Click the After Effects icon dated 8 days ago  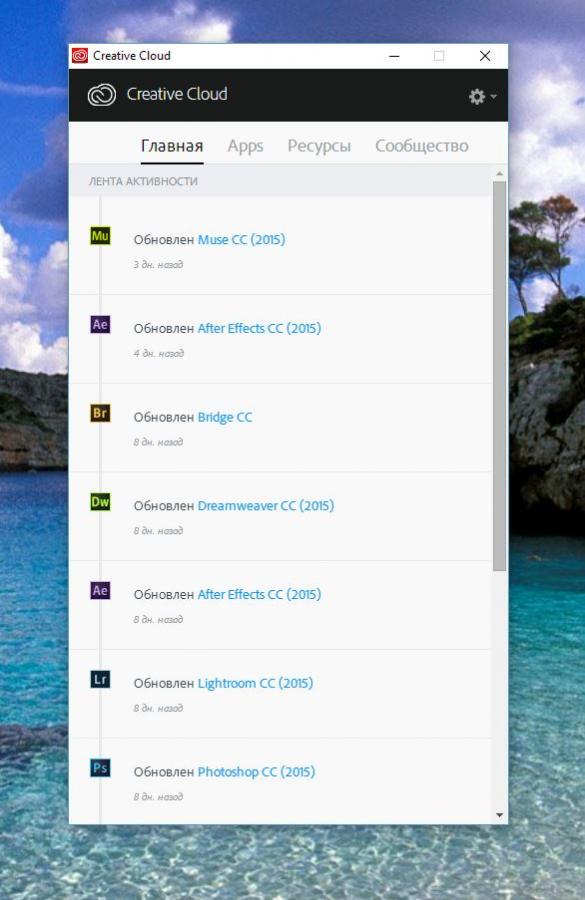(x=100, y=591)
